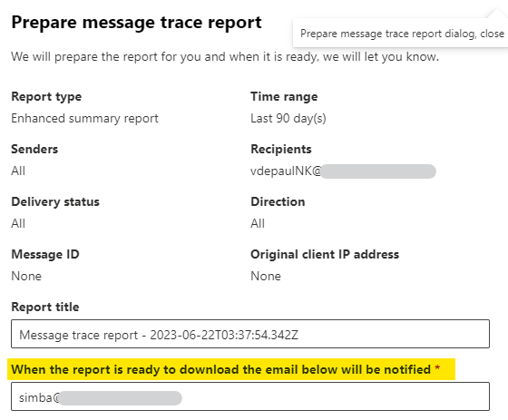
Task: Click the 'Report title' label
Action: click(45, 307)
